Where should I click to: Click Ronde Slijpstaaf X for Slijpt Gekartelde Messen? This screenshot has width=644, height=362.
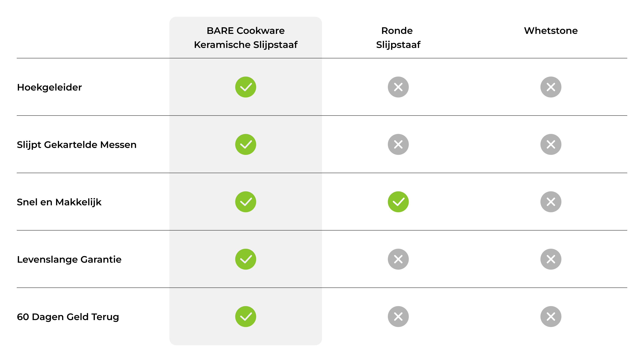tap(398, 144)
